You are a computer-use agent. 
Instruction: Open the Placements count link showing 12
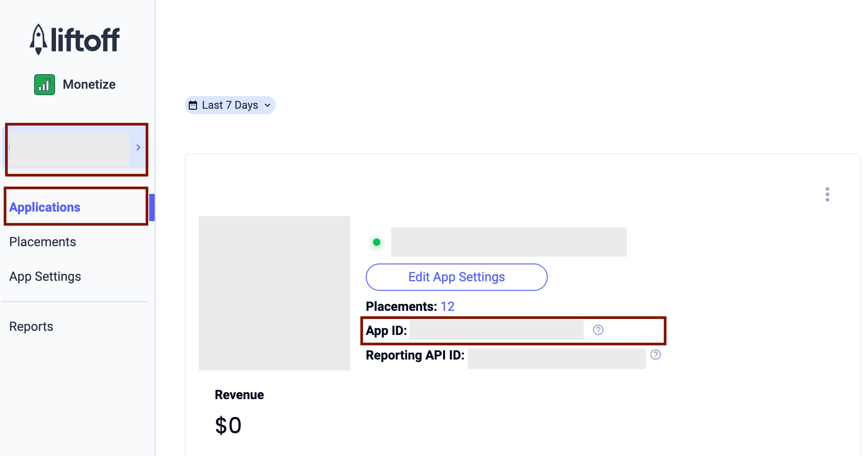point(448,306)
